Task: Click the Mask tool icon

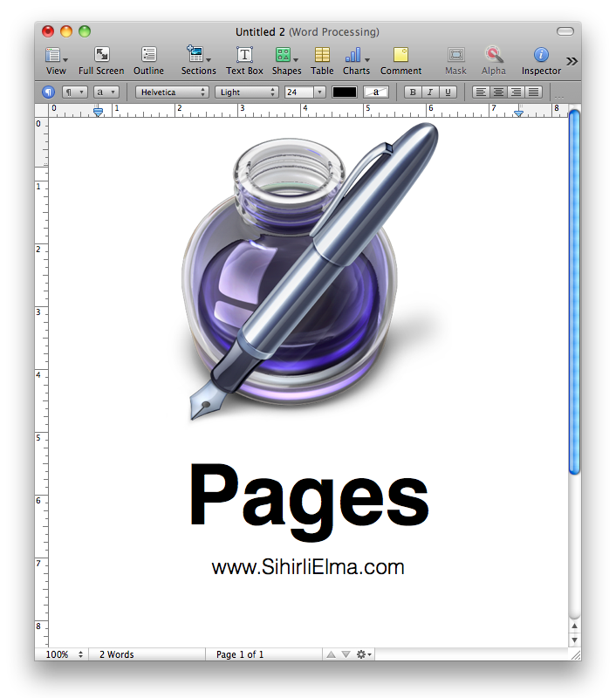Action: point(455,55)
